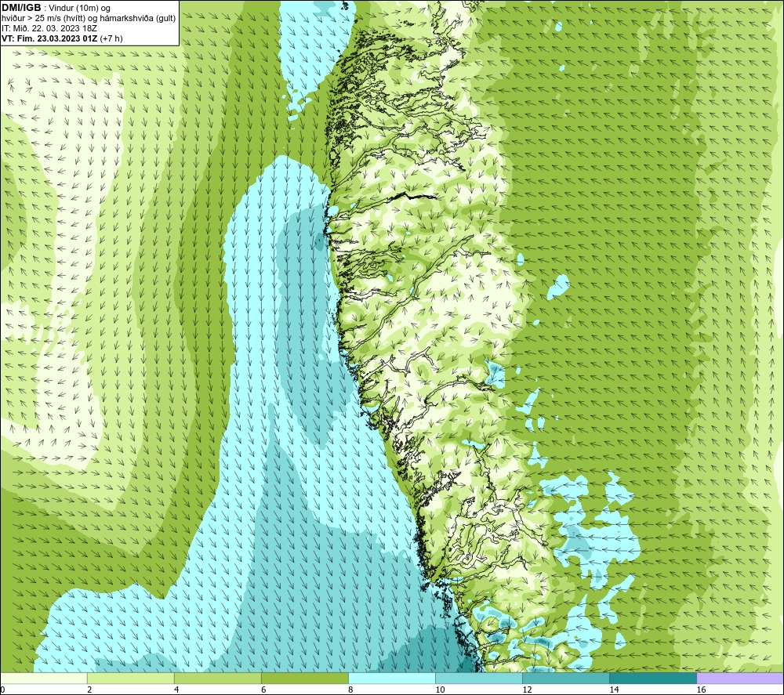The image size is (784, 695).
Task: Click the 6–8 m/s dark green legend swatch
Action: coord(304,679)
